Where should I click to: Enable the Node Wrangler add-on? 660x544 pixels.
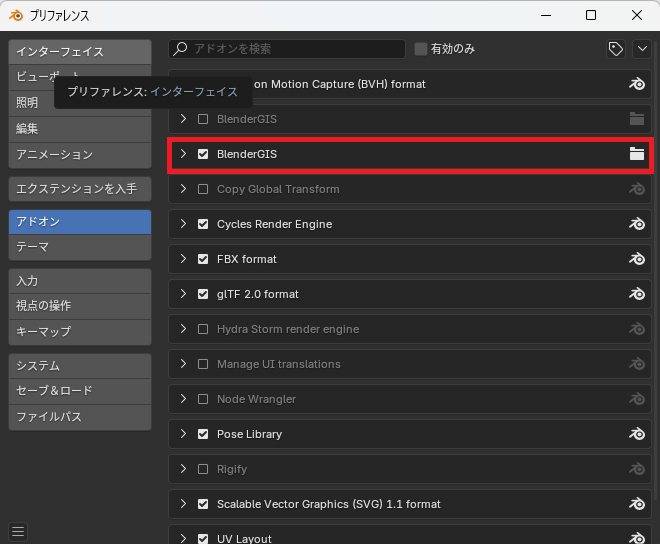(x=203, y=399)
